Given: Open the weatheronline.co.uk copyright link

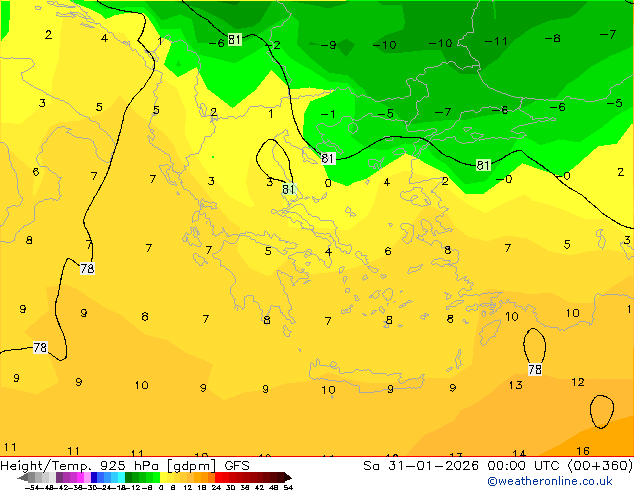Looking at the screenshot, I should click(550, 481).
